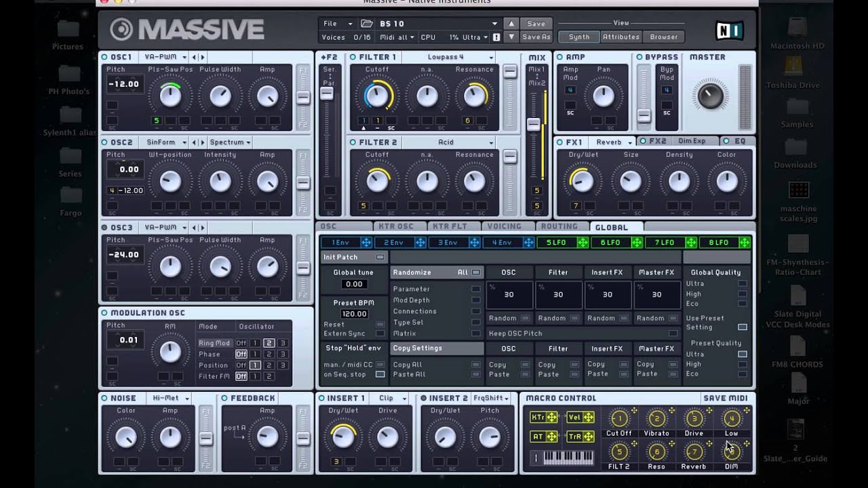Click the crosshair assign icon on 1 Env tab

[x=368, y=242]
